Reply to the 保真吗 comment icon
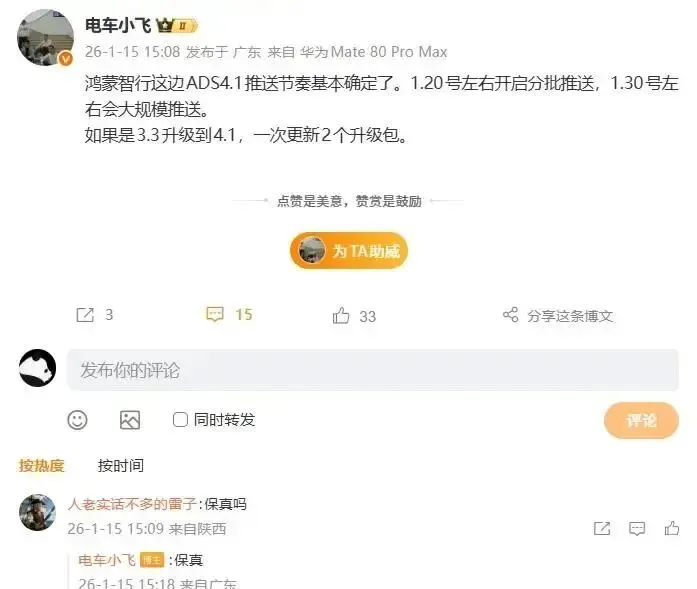Viewport: 697px width, 589px height. tap(637, 529)
